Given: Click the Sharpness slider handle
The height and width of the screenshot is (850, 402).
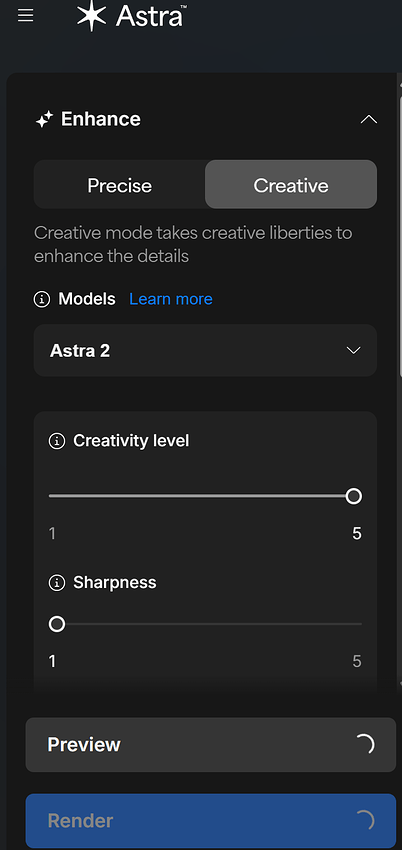Looking at the screenshot, I should click(57, 624).
